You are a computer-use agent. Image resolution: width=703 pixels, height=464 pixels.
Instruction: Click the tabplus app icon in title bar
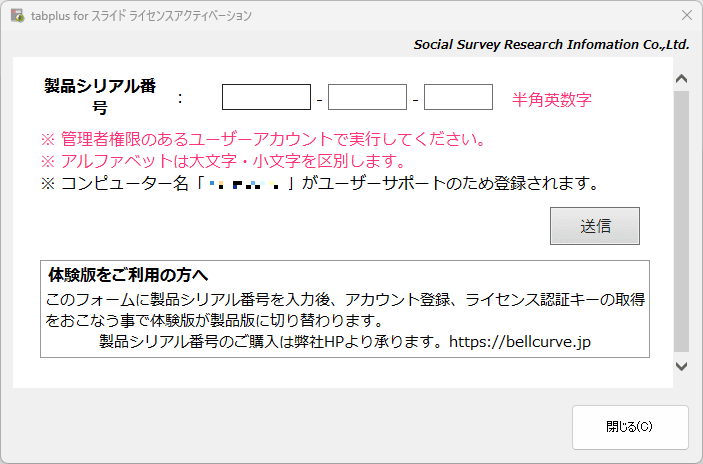16,16
